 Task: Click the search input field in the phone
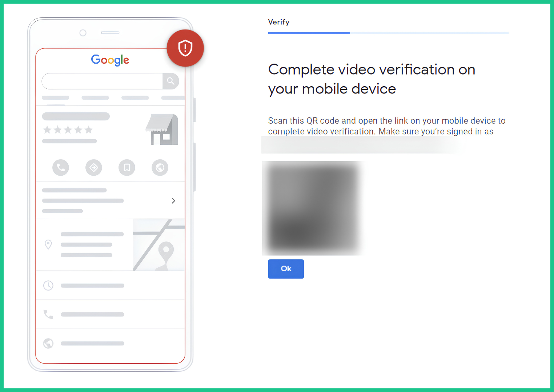102,81
